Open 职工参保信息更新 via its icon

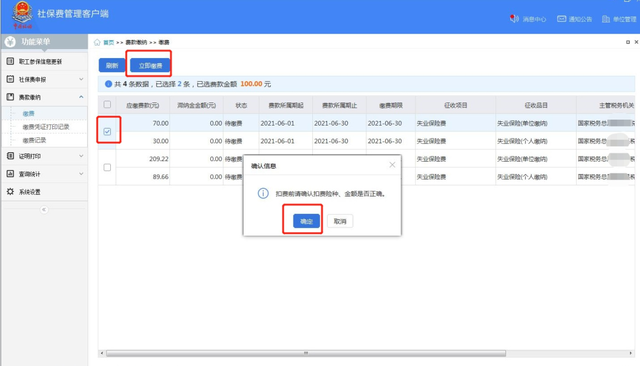click(10, 61)
